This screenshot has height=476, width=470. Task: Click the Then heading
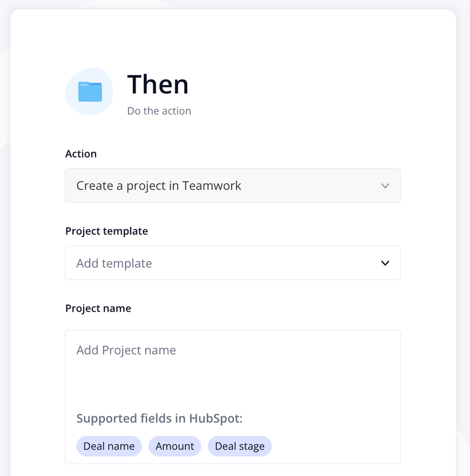coord(157,85)
